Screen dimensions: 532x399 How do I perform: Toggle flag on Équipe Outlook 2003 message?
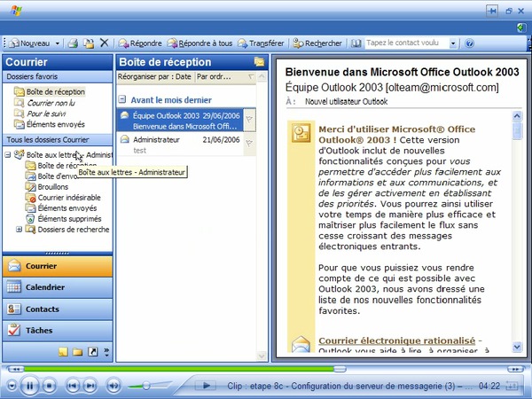250,120
